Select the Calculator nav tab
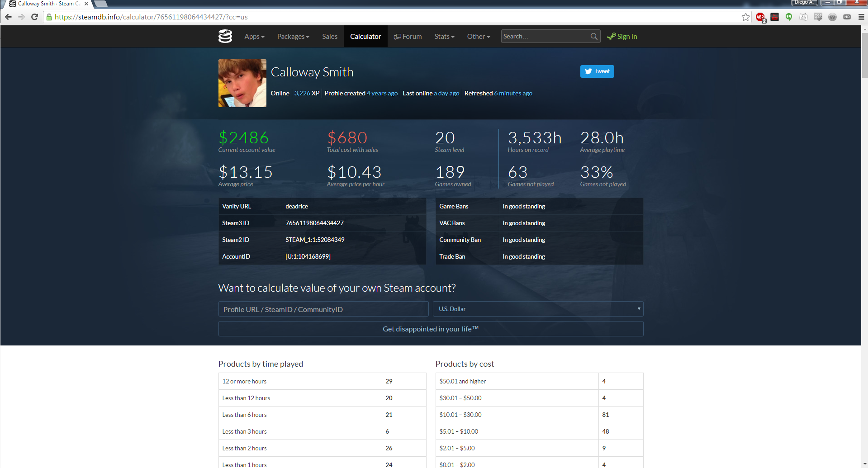 [x=365, y=37]
